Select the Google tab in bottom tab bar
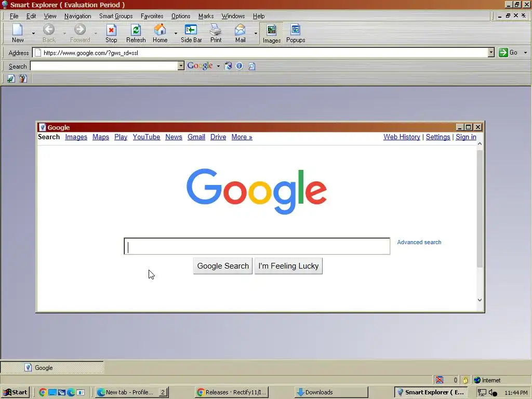Viewport: 532px width, 399px height. 52,367
